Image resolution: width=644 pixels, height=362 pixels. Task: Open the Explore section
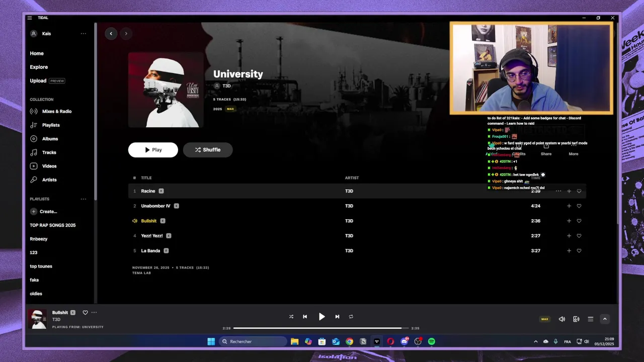point(39,67)
